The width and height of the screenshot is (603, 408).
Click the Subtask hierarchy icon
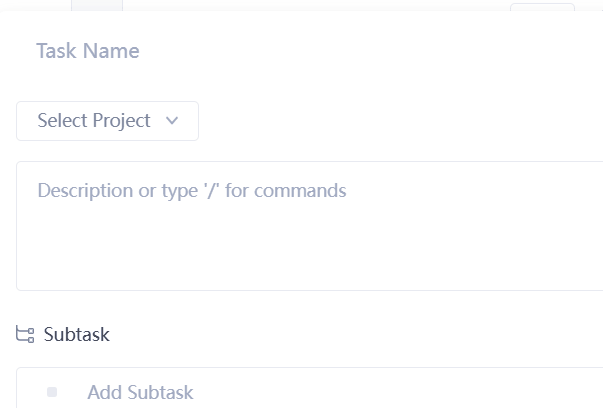pos(25,335)
